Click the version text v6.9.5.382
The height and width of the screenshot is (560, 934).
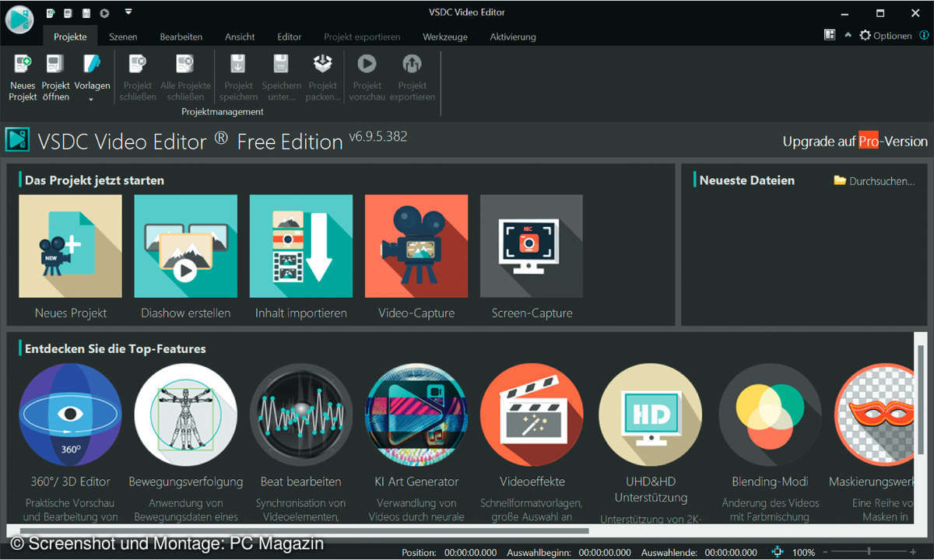pyautogui.click(x=377, y=136)
